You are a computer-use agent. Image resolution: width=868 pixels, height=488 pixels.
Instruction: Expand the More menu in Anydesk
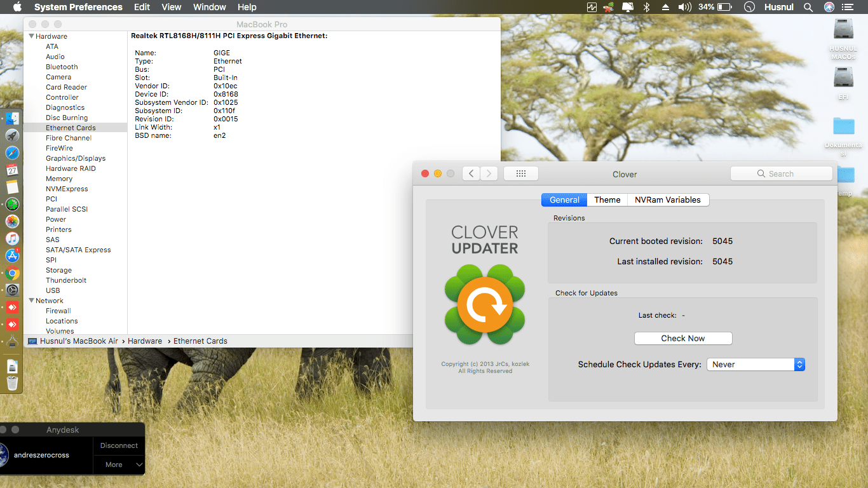click(119, 464)
